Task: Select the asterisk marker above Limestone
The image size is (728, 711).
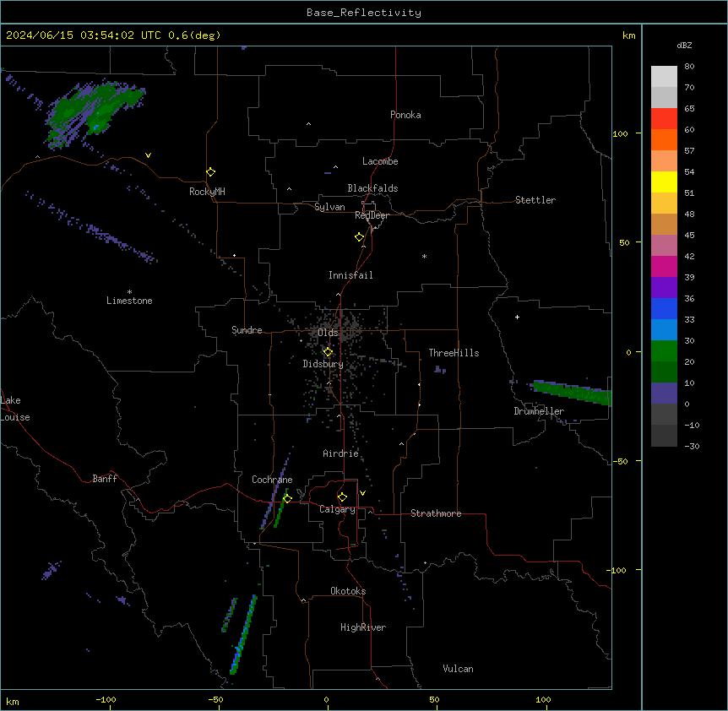Action: click(x=129, y=292)
